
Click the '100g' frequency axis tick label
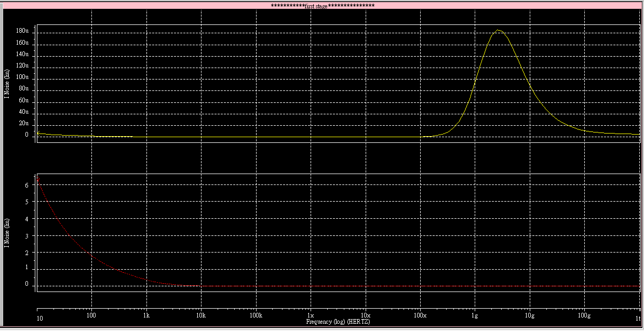click(584, 315)
